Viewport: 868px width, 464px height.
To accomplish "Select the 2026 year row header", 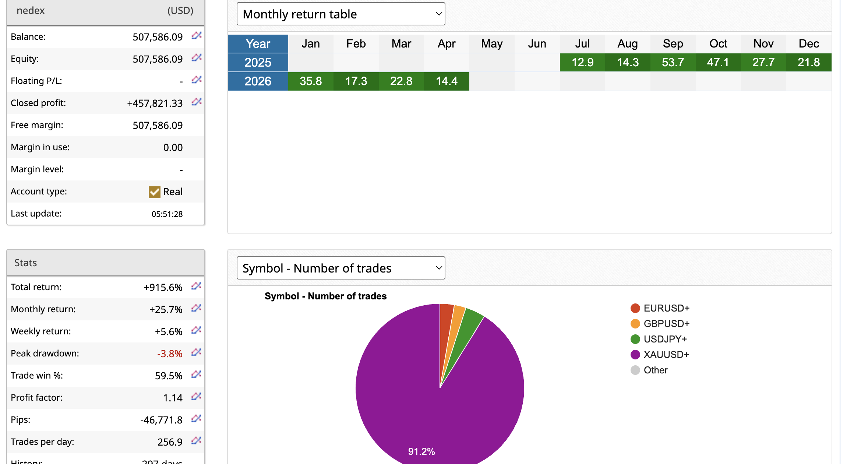I will pos(258,81).
